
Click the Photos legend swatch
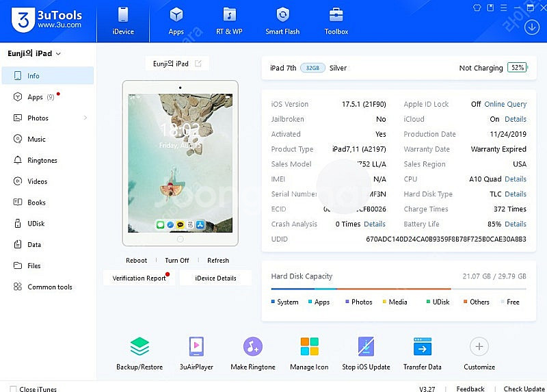click(347, 302)
